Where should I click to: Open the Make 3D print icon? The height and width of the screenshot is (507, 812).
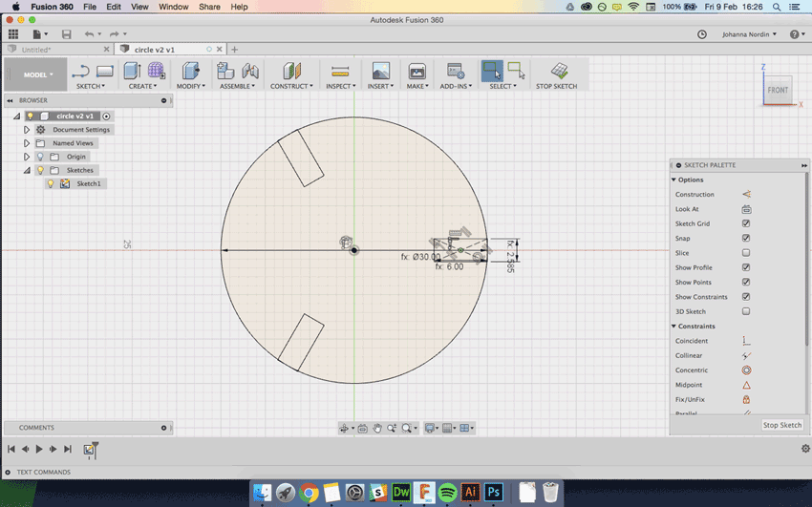coord(417,71)
